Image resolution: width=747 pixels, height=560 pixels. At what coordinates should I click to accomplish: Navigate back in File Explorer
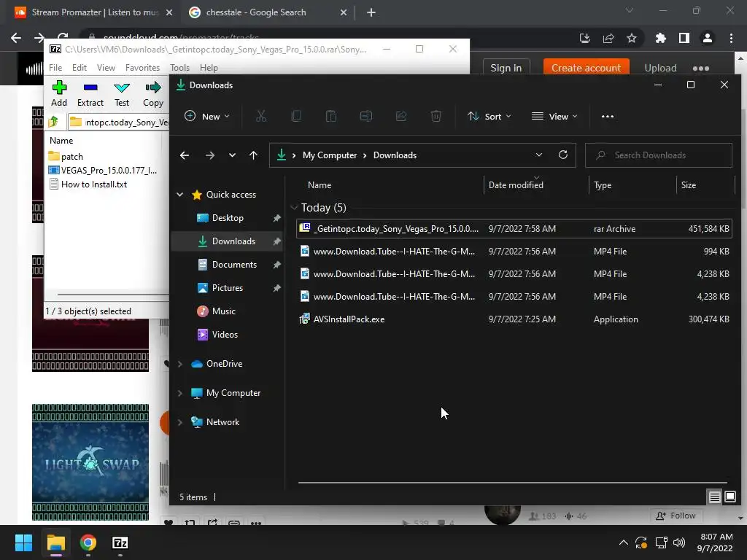185,155
